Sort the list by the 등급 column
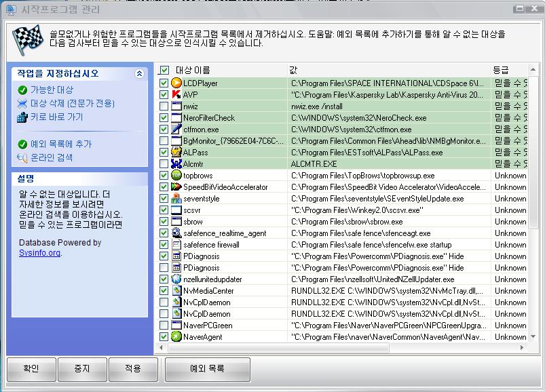Screen dimensions: 545x392 point(501,70)
